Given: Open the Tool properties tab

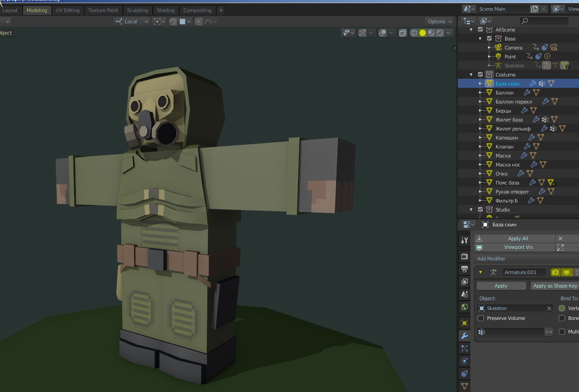Looking at the screenshot, I should pos(465,241).
